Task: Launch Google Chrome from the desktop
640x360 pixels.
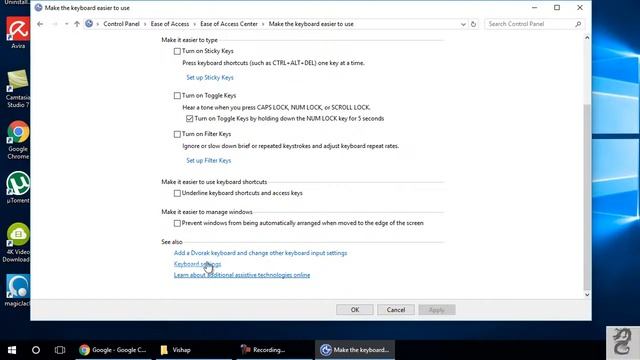Action: tap(18, 140)
